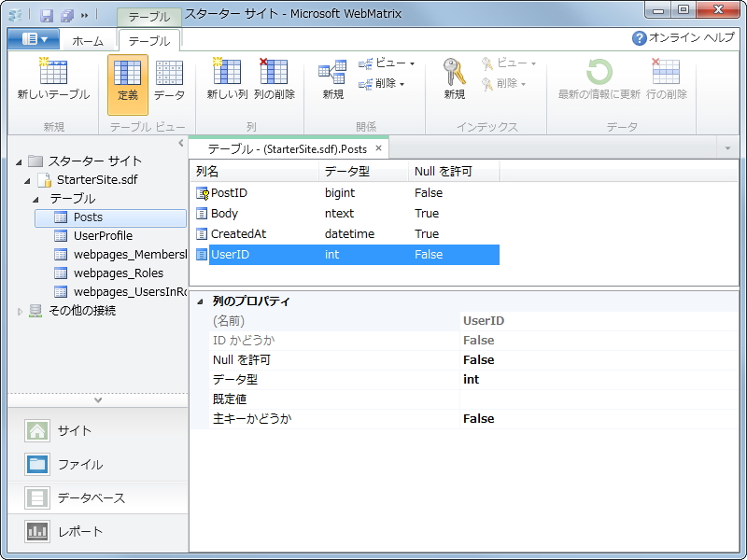
Task: Add a 新しい列 (New Column)
Action: coord(227,80)
